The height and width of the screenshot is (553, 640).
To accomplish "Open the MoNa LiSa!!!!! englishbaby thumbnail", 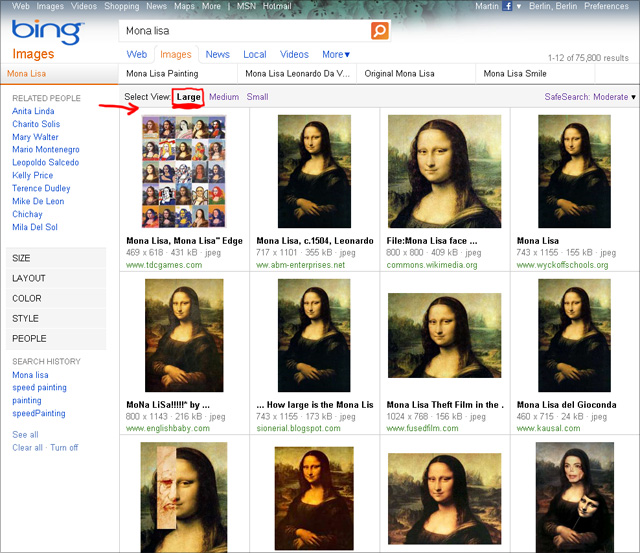I will [184, 335].
